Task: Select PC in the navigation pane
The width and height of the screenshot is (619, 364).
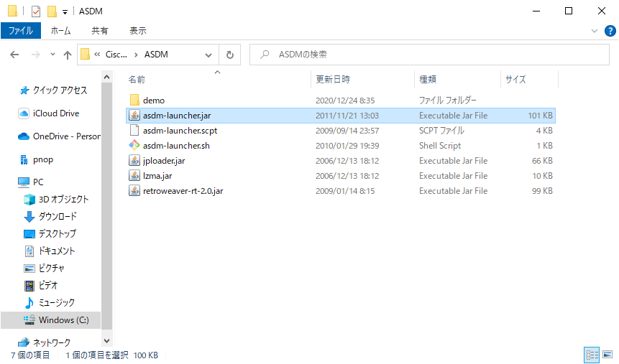Action: click(x=31, y=182)
